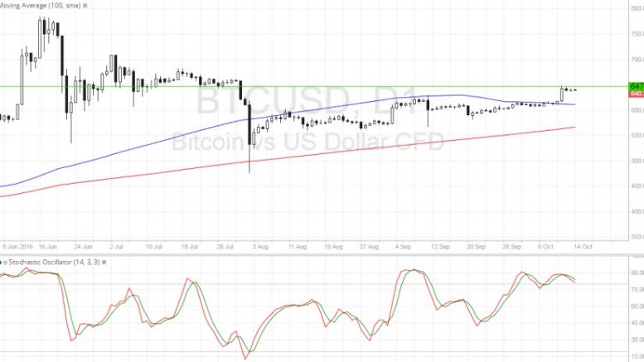The image size is (644, 362).
Task: Click the 500 price level on axis
Action: tap(636, 161)
